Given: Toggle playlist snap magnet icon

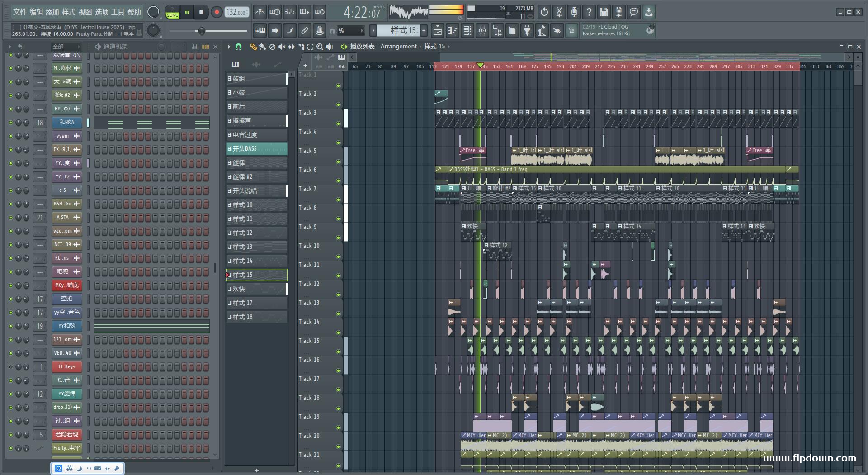Looking at the screenshot, I should [239, 47].
